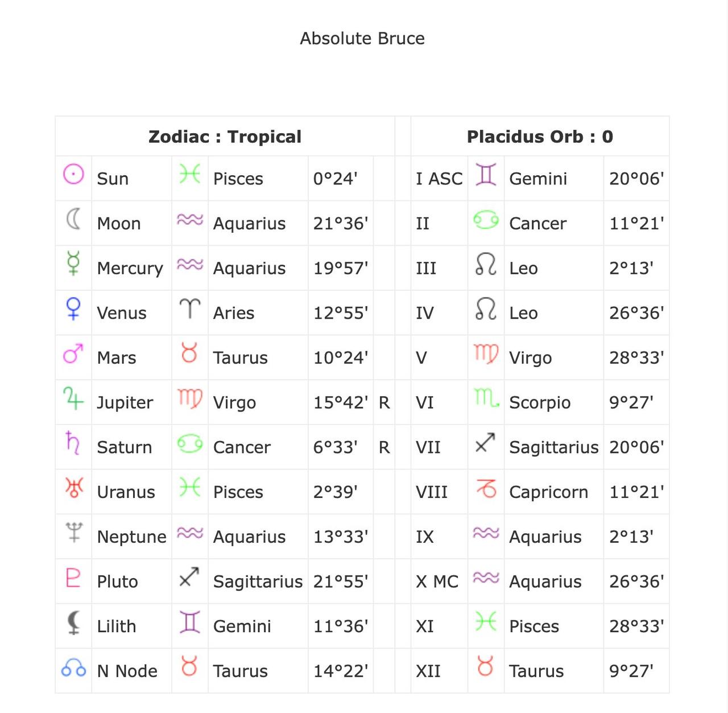728x713 pixels.
Task: Click the Placidus Orb : 0 header
Action: (x=540, y=137)
